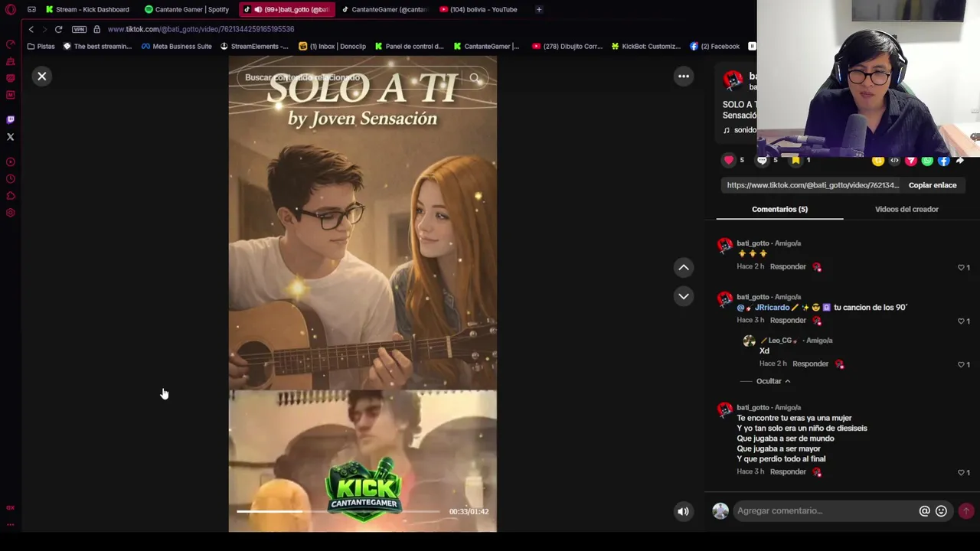The height and width of the screenshot is (551, 980).
Task: Share the video to WhatsApp
Action: tap(927, 161)
